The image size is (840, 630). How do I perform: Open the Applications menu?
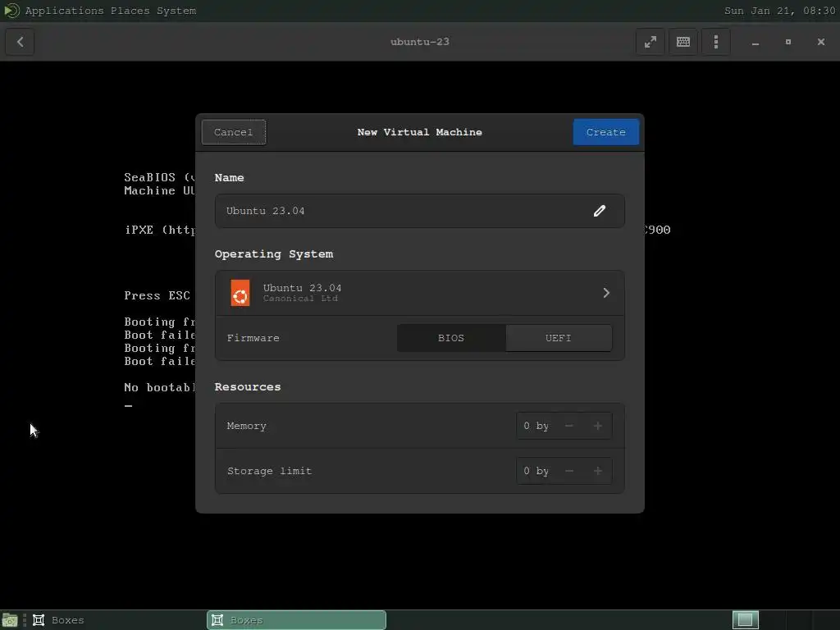pos(64,11)
